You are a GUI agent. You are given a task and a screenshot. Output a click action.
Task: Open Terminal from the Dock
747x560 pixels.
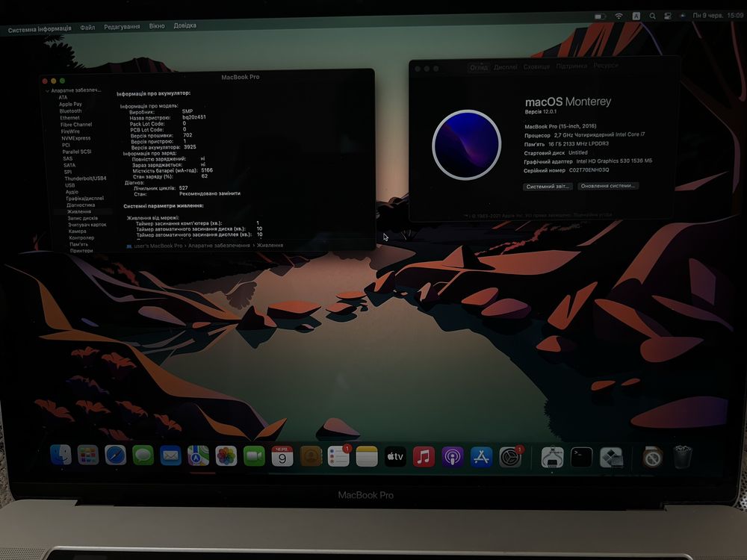click(x=582, y=458)
